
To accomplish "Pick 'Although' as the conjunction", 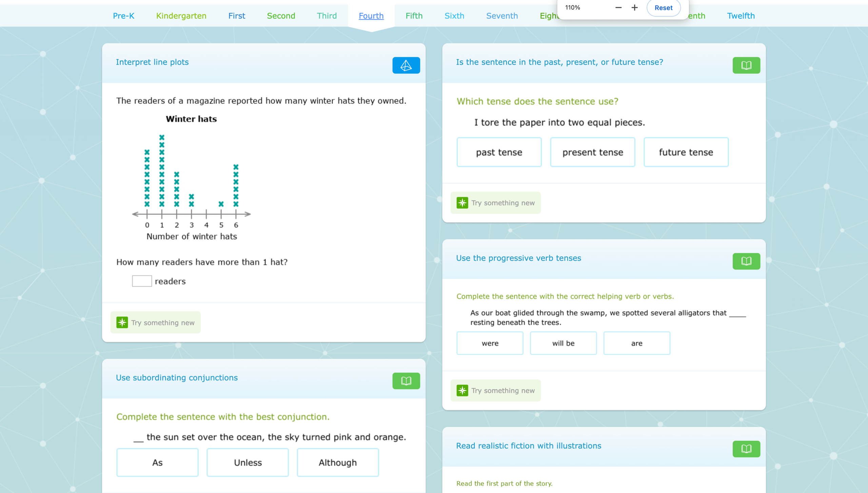I will 337,462.
